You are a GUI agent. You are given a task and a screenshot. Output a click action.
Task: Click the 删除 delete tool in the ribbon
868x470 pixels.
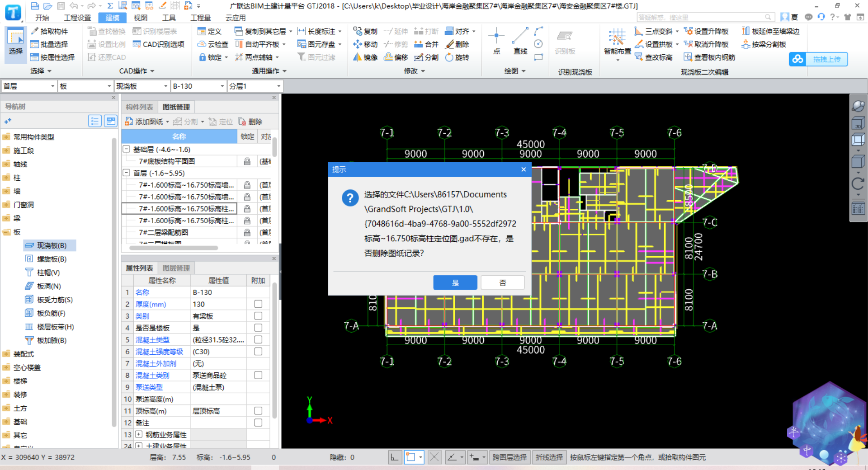[x=457, y=44]
